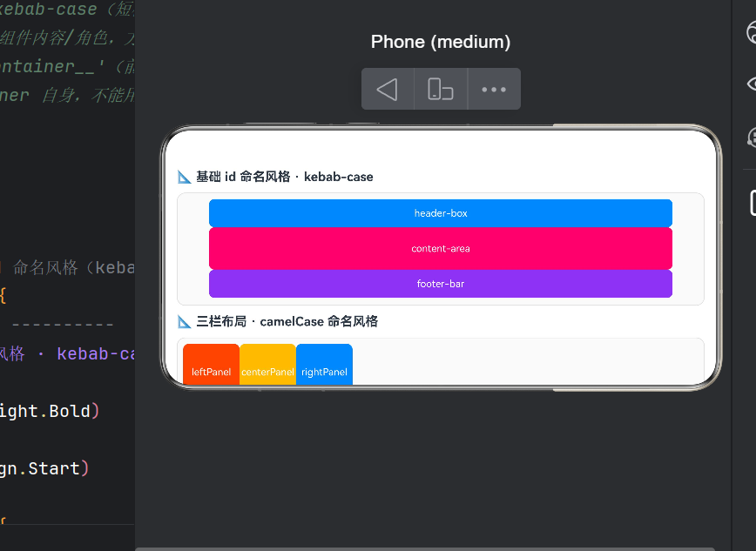Viewport: 756px width, 551px height.
Task: Click 'gn.Start)' in the code editor
Action: [44, 468]
